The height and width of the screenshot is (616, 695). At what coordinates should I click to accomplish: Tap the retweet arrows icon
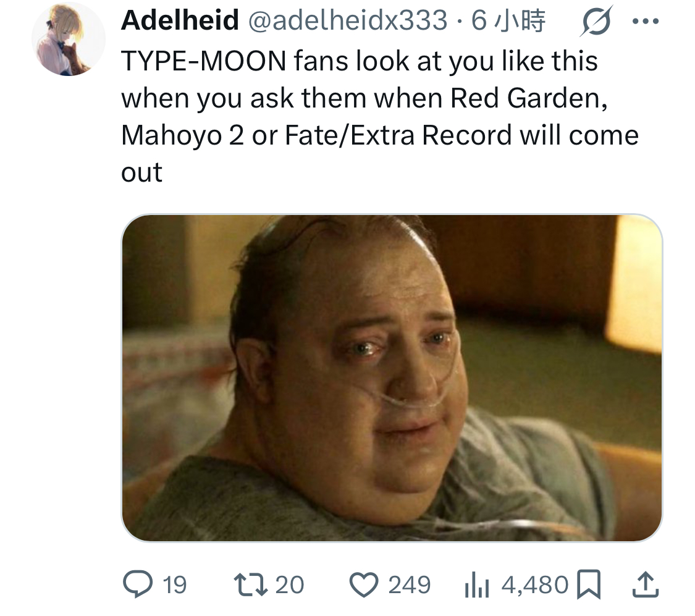251,584
